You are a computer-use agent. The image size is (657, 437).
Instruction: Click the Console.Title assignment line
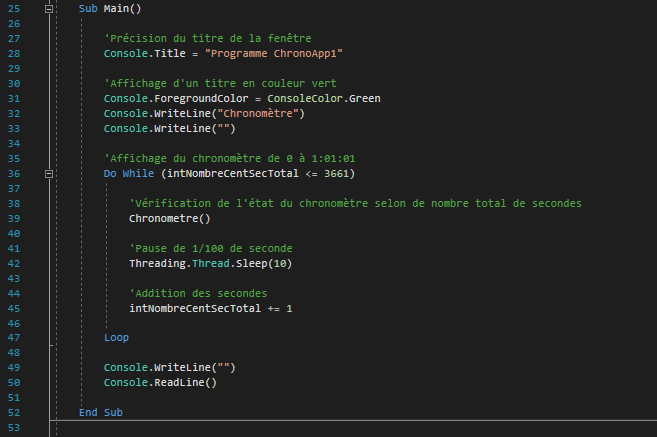point(223,54)
